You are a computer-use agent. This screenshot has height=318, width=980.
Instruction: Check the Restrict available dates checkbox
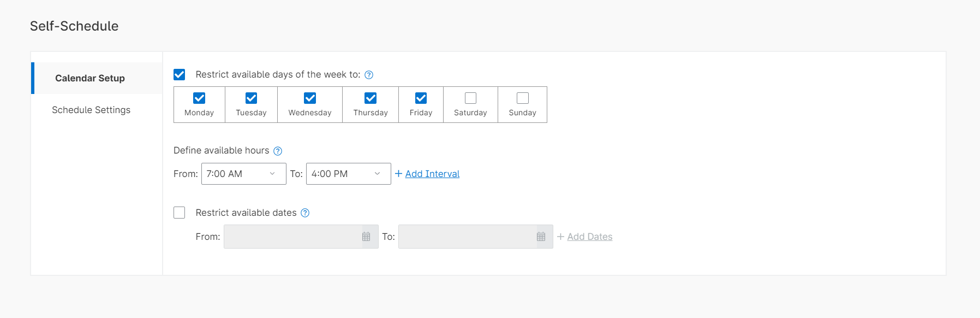(x=180, y=213)
